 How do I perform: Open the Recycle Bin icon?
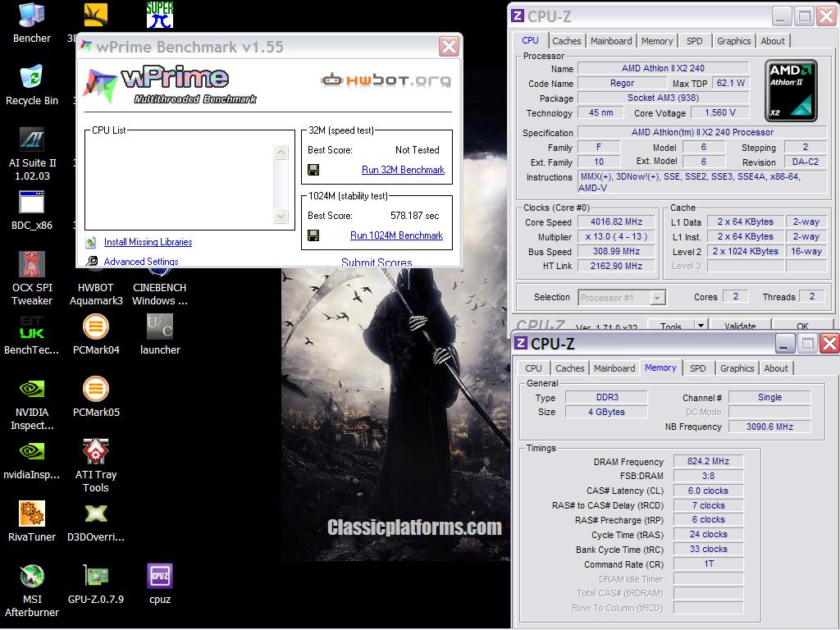pos(32,84)
